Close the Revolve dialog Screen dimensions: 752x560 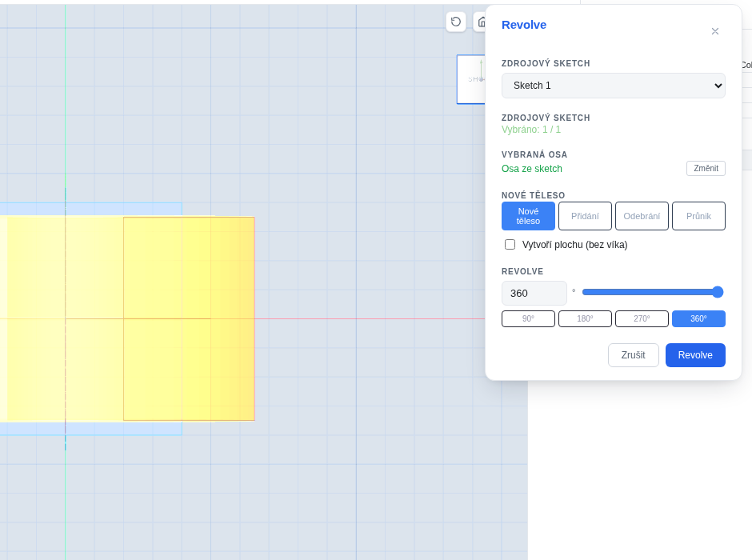(x=715, y=31)
